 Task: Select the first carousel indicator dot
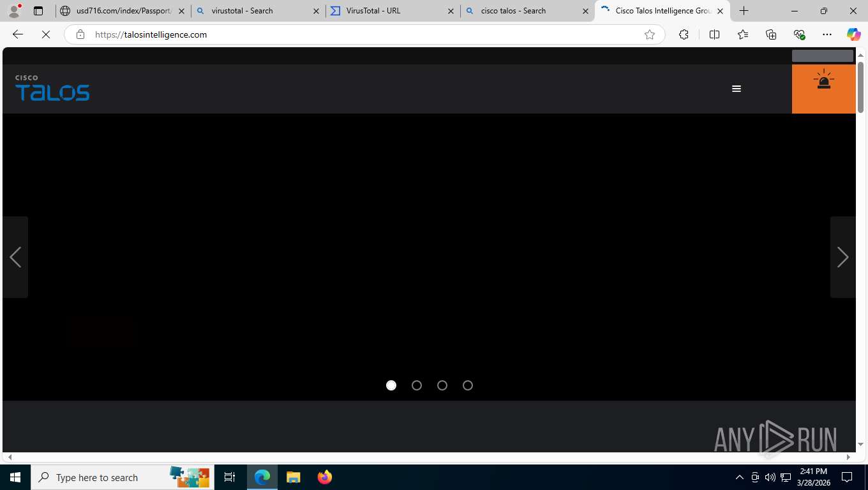click(391, 385)
